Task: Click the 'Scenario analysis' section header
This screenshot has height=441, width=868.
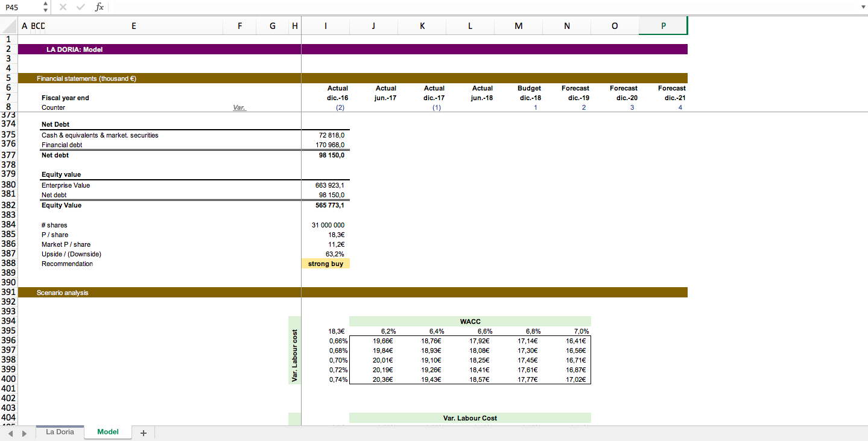Action: click(x=62, y=293)
